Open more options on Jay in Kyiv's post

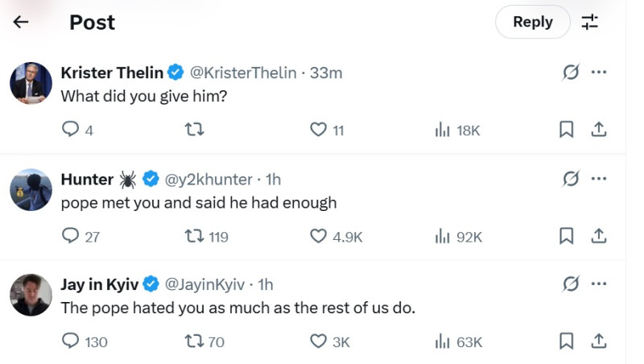pyautogui.click(x=598, y=284)
